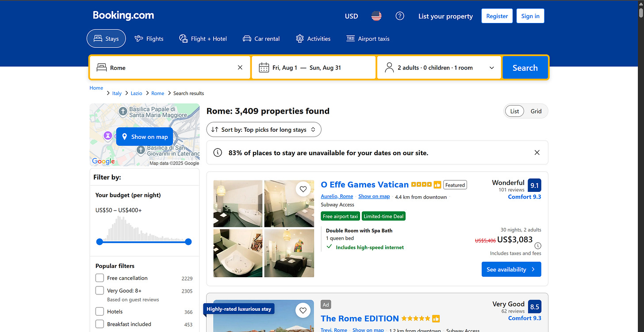Select the Airport taxis tab
Viewport: 644px width, 332px height.
[x=368, y=38]
